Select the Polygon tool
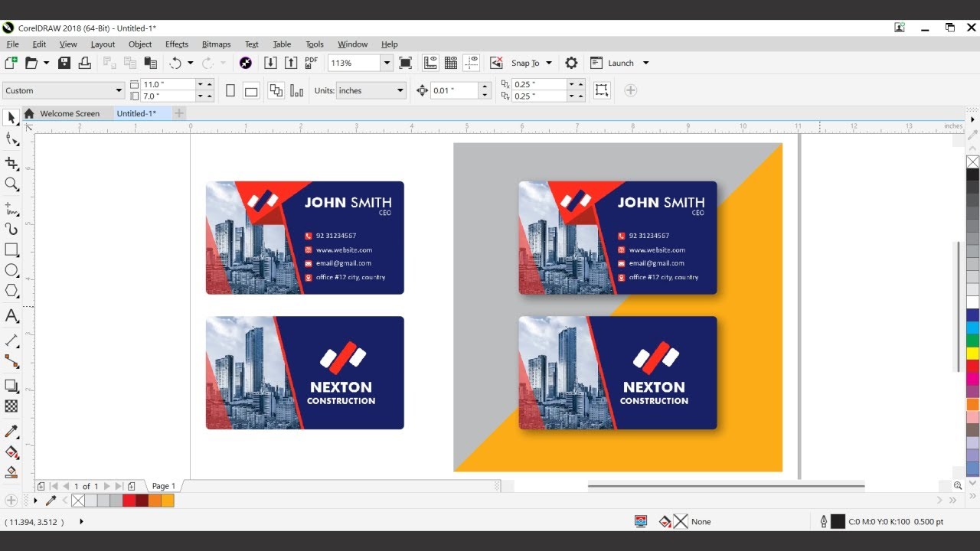 tap(11, 291)
